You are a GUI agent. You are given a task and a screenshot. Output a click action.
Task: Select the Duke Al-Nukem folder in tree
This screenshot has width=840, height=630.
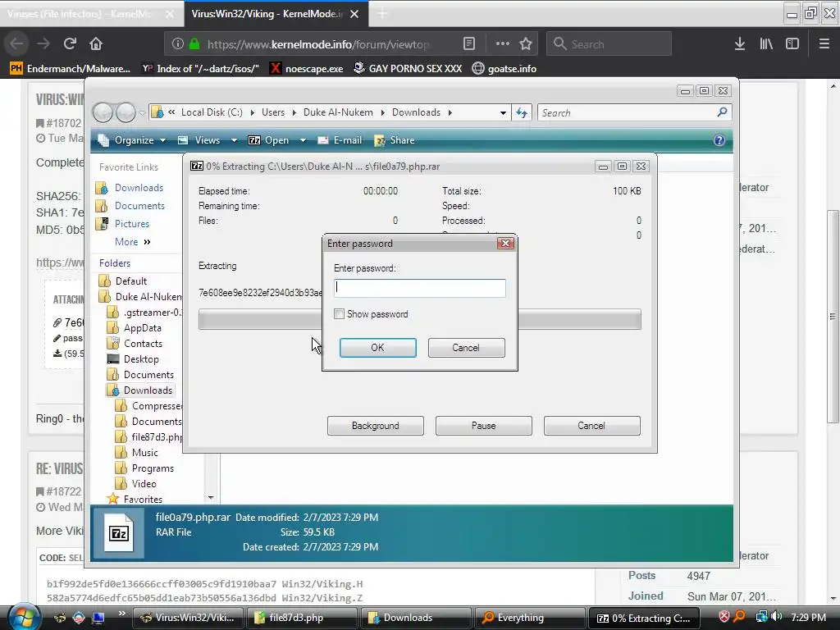click(x=148, y=297)
